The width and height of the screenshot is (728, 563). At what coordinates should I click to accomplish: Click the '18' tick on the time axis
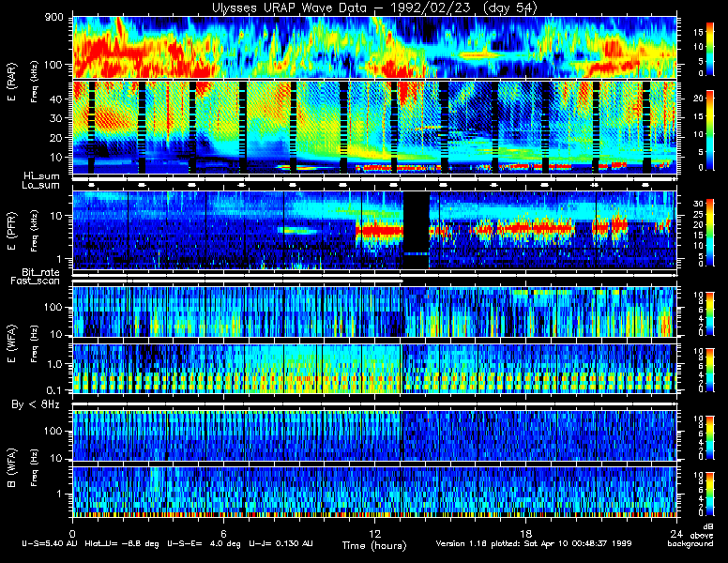525,533
